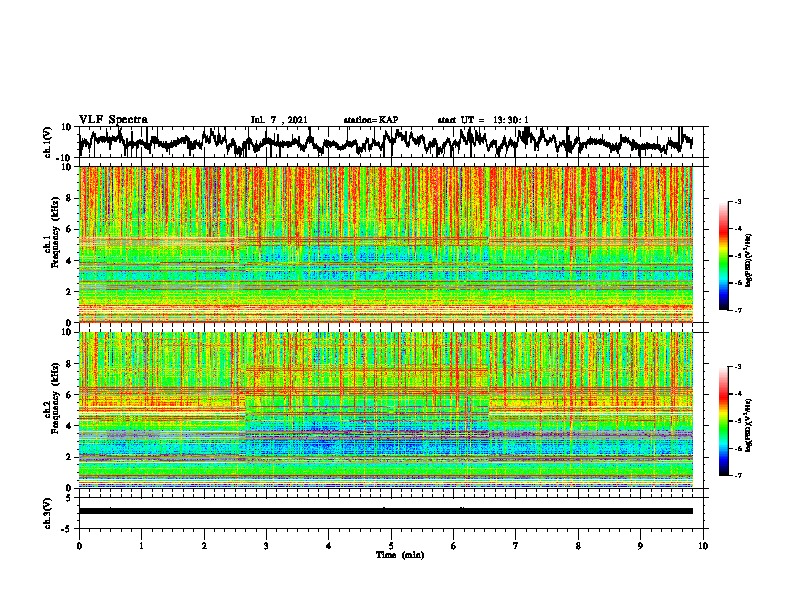This screenshot has height=612, width=792.
Task: Click time axis tick label 6
Action: tap(454, 546)
